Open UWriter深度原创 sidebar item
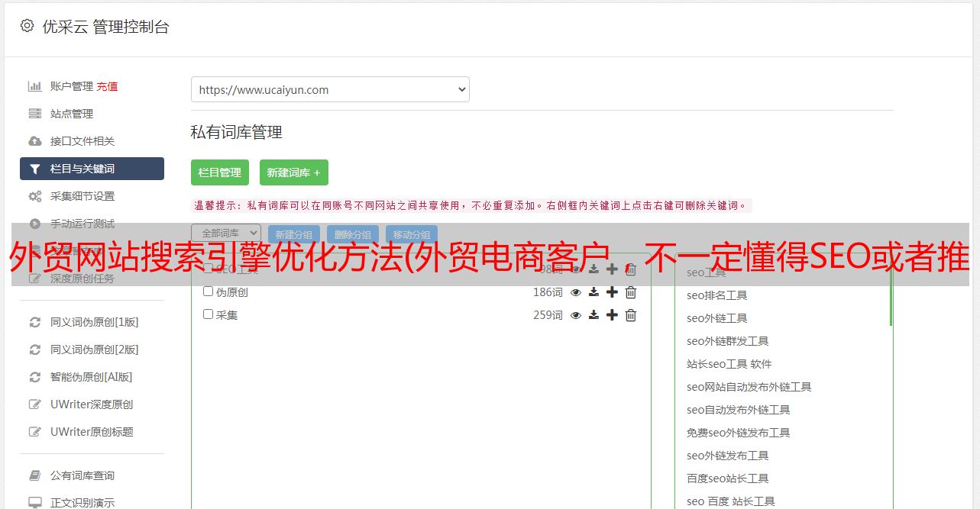 tap(92, 404)
